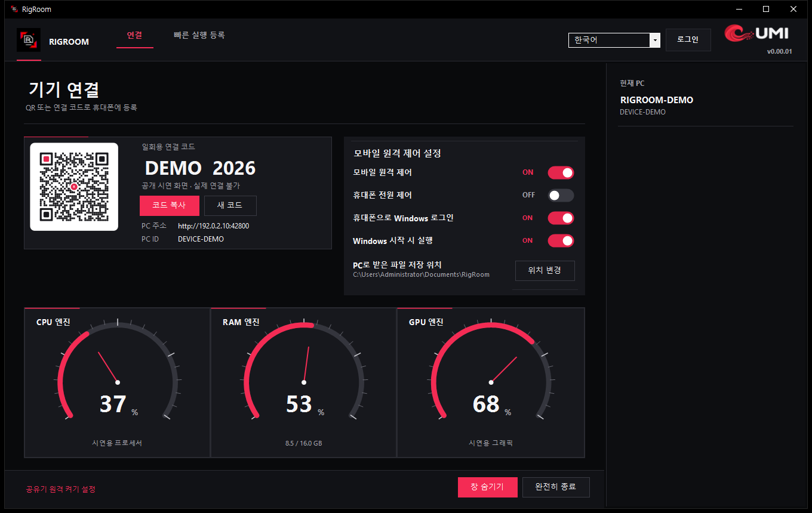Screen dimensions: 812x513
Task: Open the 한국어 language dropdown
Action: tap(614, 40)
